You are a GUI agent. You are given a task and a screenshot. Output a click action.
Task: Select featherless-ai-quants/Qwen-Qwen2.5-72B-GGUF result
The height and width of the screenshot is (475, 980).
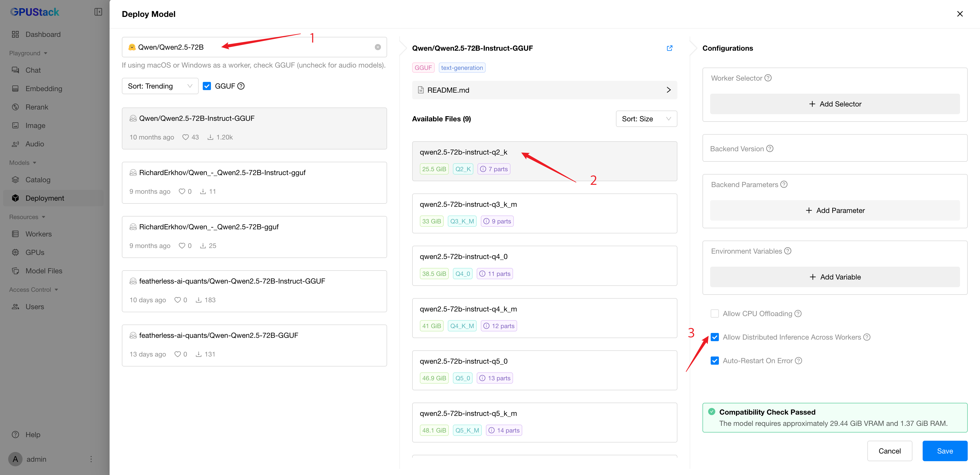(254, 345)
